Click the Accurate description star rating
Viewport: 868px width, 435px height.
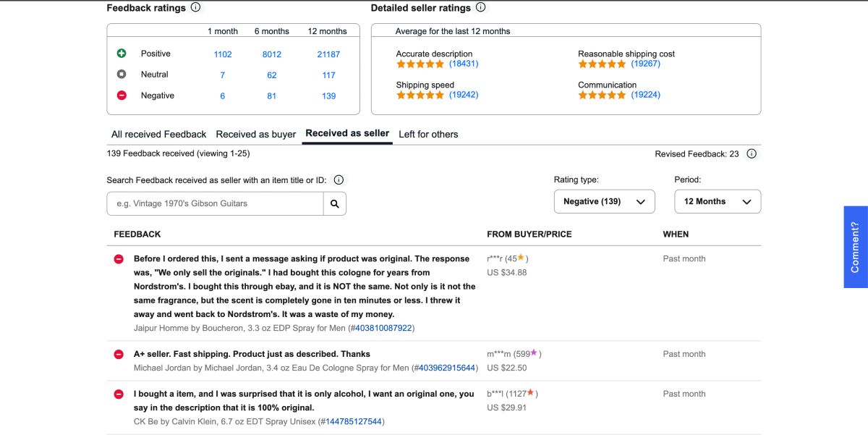[420, 64]
